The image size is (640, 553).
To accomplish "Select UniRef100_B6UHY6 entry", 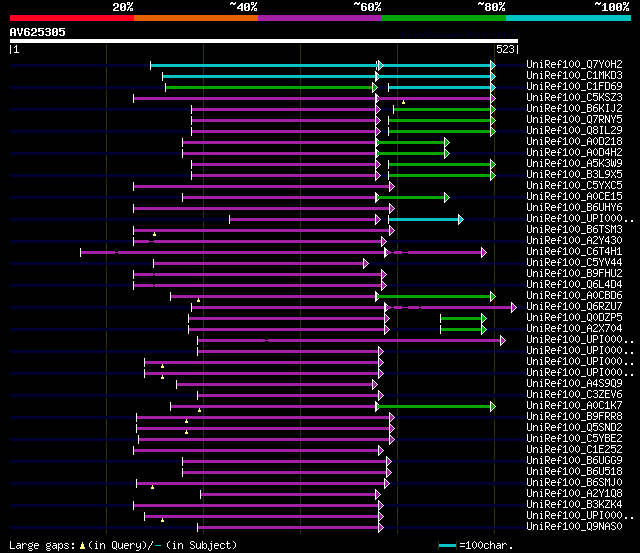I will pyautogui.click(x=574, y=208).
